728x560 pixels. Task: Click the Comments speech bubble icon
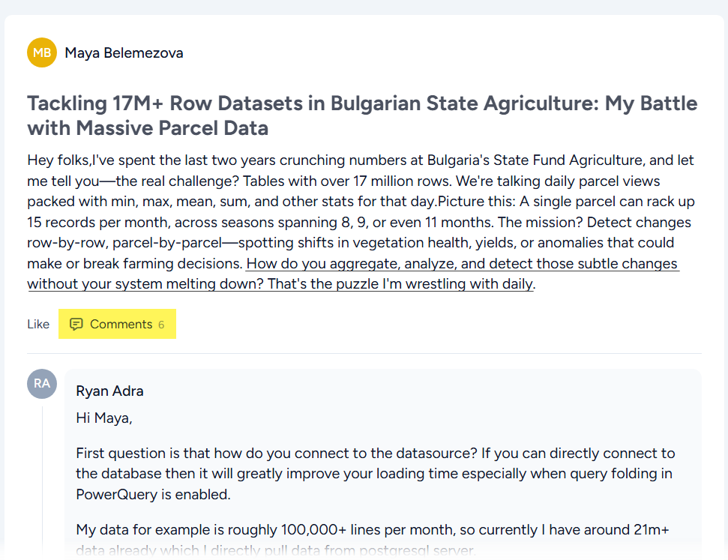pyautogui.click(x=76, y=325)
